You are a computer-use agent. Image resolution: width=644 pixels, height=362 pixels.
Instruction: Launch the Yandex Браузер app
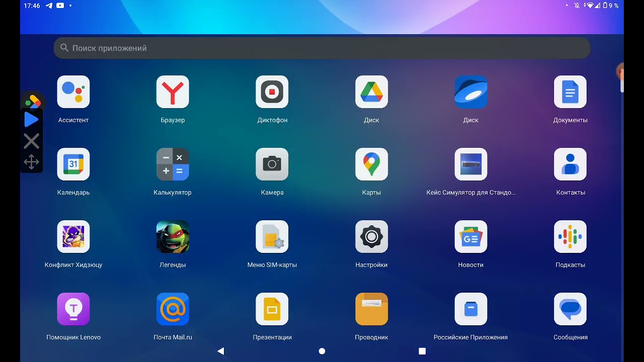click(173, 92)
